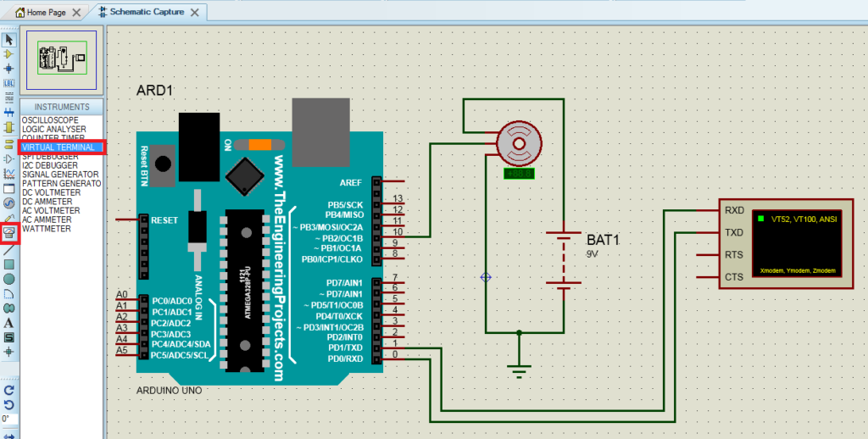Click the Virtual Instruments mode icon

click(x=9, y=231)
